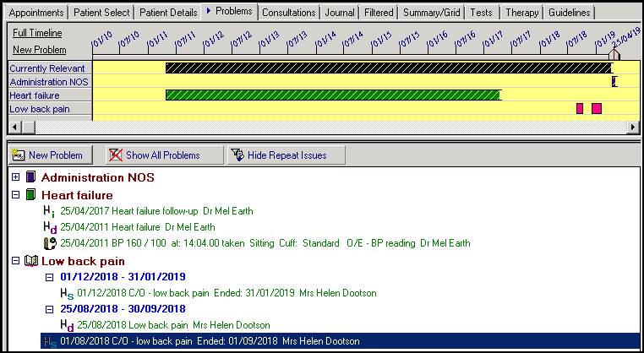Click the 25/04/2011 Heart failure diagnosis icon
Screen dimensions: 644x353
coord(49,228)
